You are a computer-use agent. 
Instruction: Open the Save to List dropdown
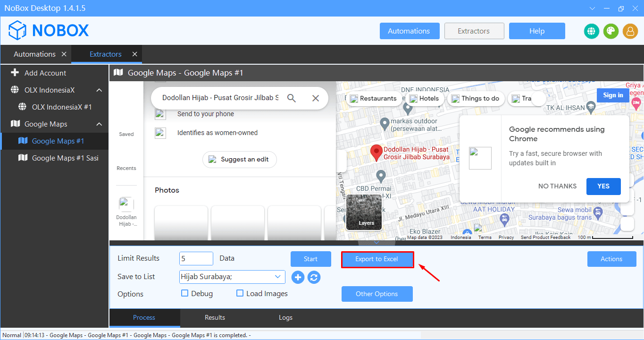(x=277, y=277)
